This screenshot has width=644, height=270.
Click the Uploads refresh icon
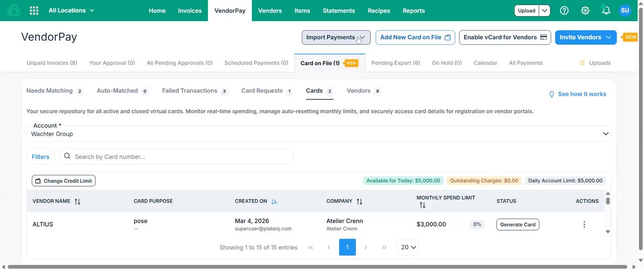pos(582,63)
